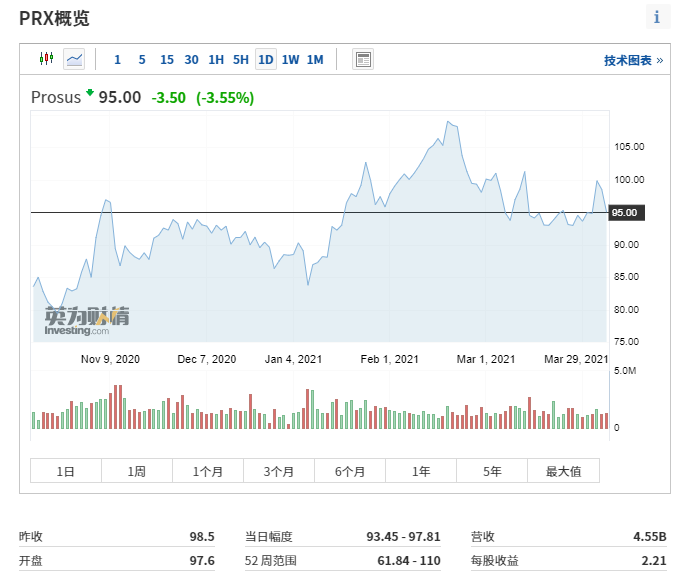Screen dimensions: 686x578
Task: Open the news table icon in toolbar
Action: (x=363, y=60)
